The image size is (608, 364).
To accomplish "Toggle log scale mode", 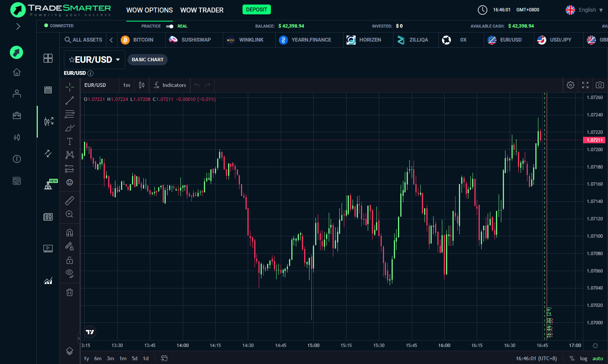I will 583,358.
